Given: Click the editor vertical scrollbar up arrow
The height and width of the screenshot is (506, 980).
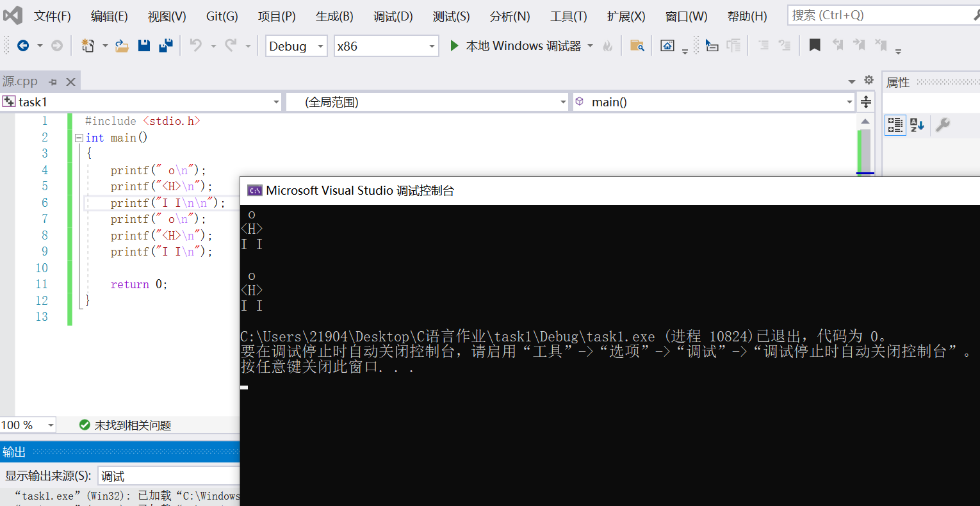Looking at the screenshot, I should (865, 121).
